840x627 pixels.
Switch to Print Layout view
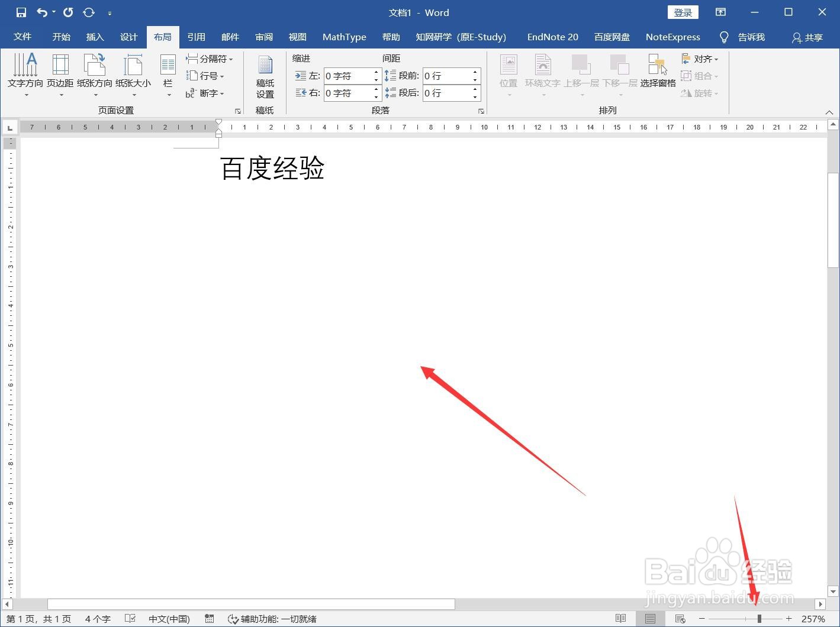click(x=650, y=619)
